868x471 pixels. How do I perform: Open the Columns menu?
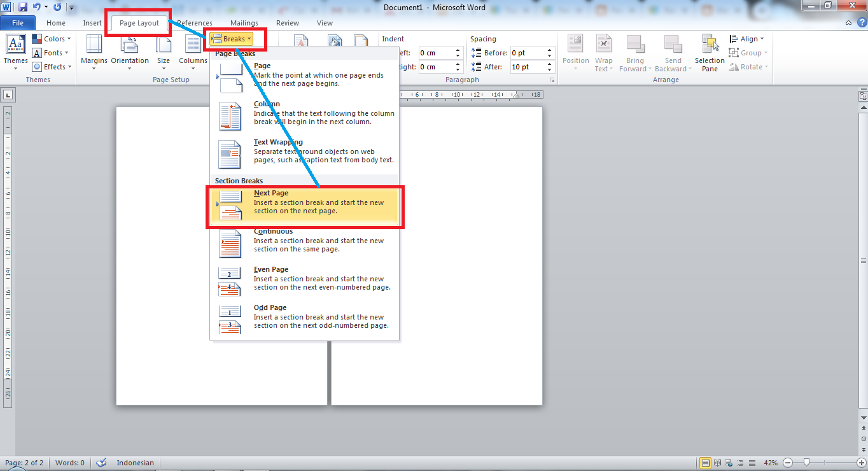[x=193, y=52]
